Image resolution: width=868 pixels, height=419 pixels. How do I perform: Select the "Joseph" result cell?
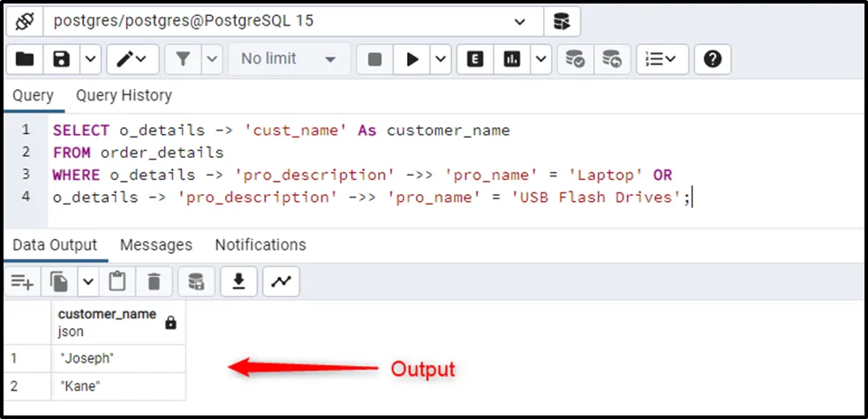(x=118, y=358)
